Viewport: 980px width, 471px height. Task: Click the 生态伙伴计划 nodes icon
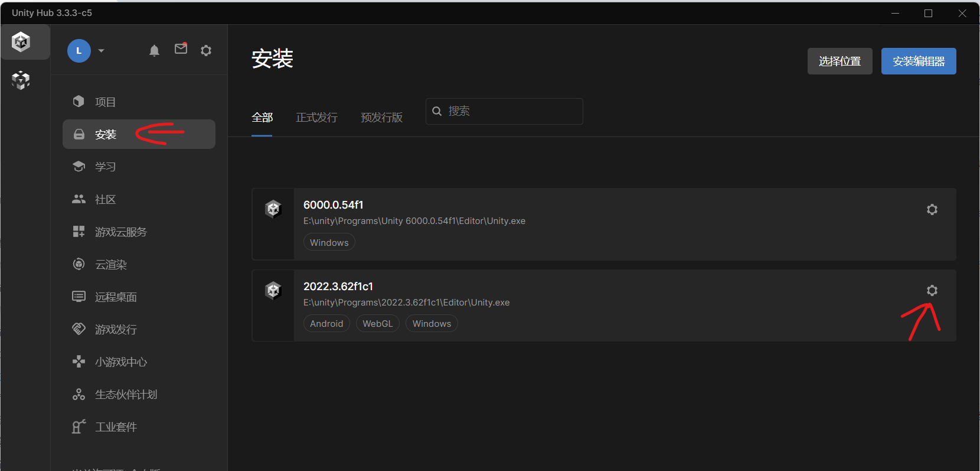click(x=79, y=394)
